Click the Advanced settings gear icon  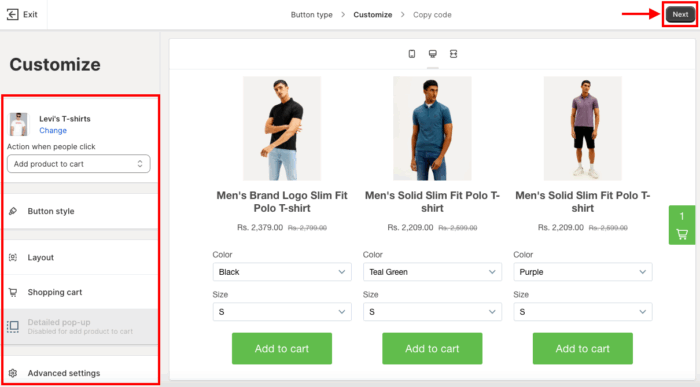(13, 373)
